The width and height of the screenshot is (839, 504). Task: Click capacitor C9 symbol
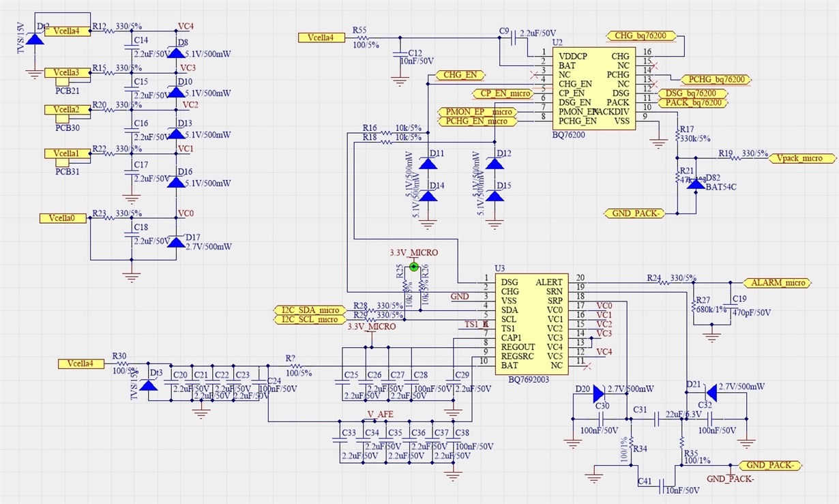click(514, 38)
